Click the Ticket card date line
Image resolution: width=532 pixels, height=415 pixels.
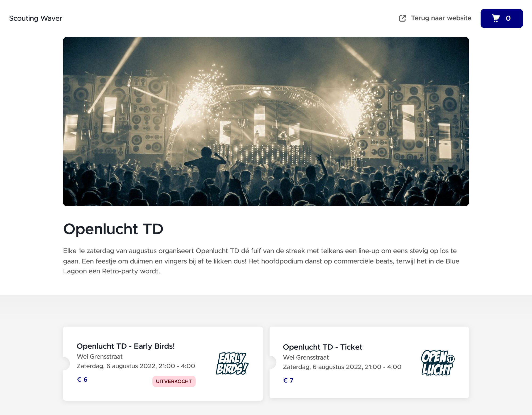[x=342, y=367]
